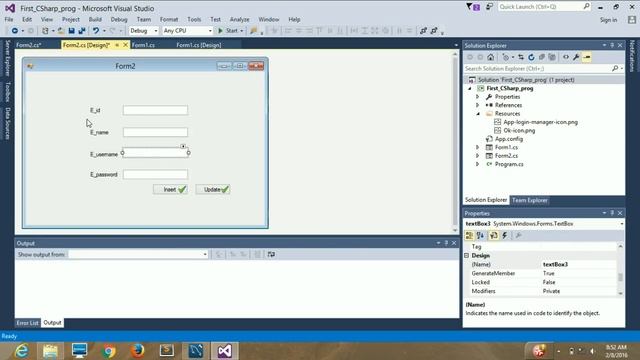
Task: Toggle Show All Files in Solution Explorer
Action: pos(552,57)
